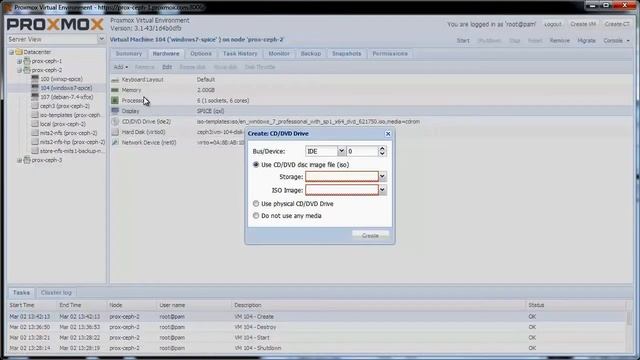This screenshot has height=360, width=640.
Task: Click the Memory row icon
Action: point(115,90)
